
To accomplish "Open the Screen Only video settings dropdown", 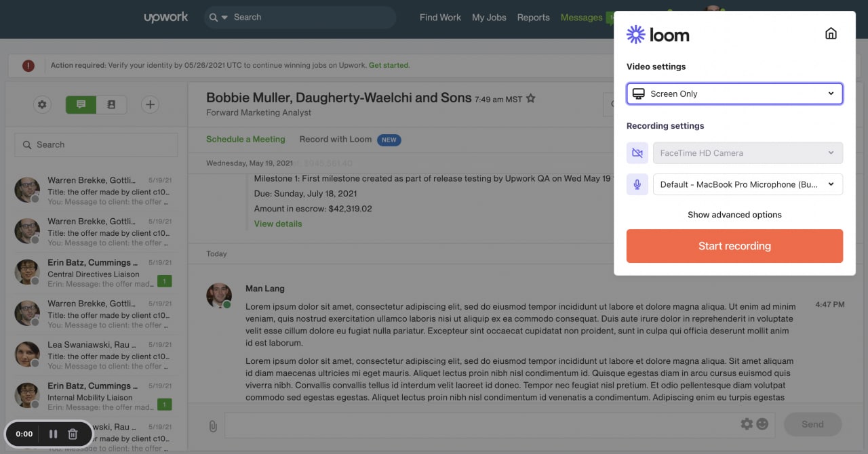I will [734, 94].
